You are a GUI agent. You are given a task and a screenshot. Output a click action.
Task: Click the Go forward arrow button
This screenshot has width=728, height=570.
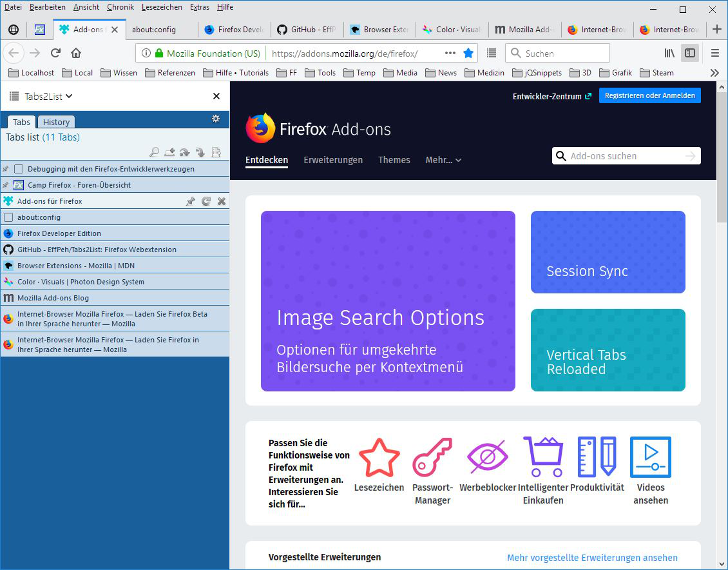35,53
